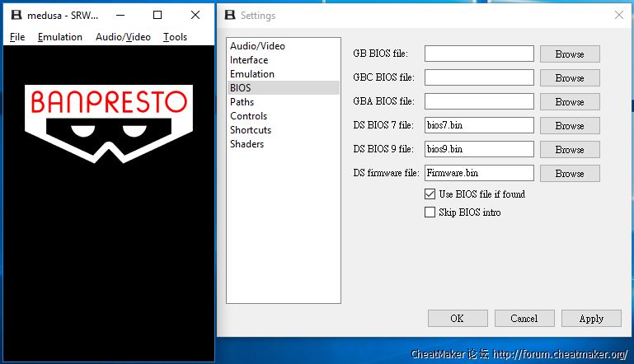Screen dimensions: 634x364
Task: Click the DS BIOS 7 file field
Action: click(x=479, y=126)
